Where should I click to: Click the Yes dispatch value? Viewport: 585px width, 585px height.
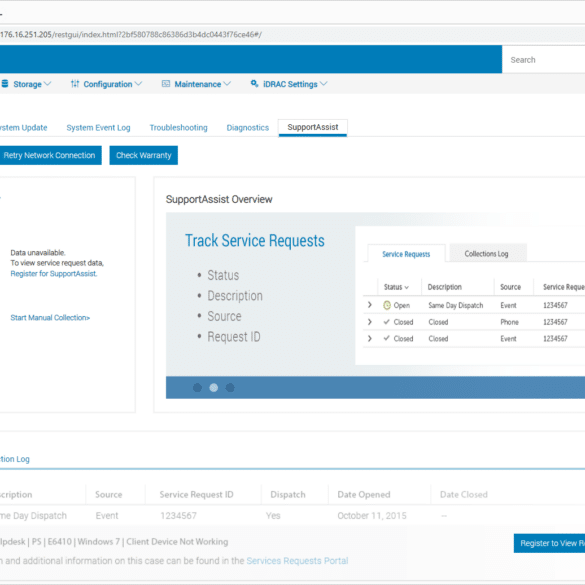point(273,516)
